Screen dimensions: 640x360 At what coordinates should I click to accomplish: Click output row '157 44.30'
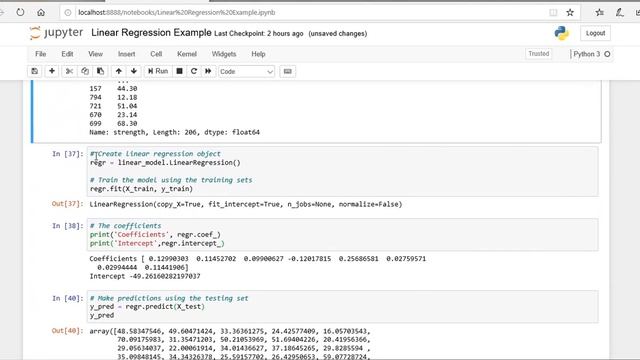tap(113, 89)
